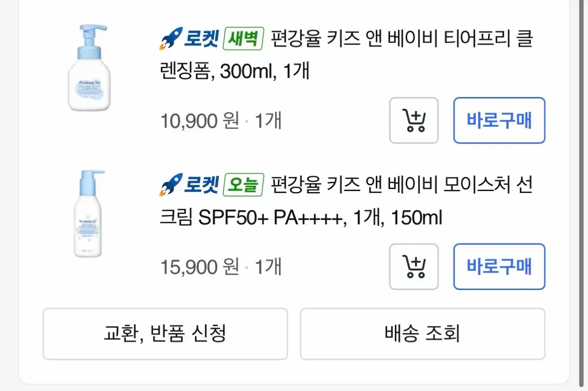Select the green 오늘 delivery badge
Screen dimensions: 588x391
(244, 185)
